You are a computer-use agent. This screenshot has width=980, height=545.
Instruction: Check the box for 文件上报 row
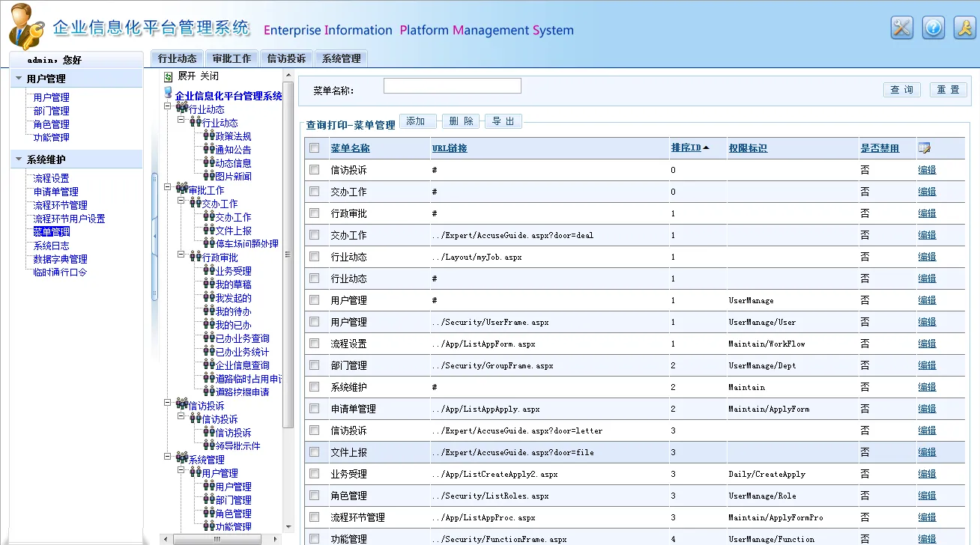(315, 452)
